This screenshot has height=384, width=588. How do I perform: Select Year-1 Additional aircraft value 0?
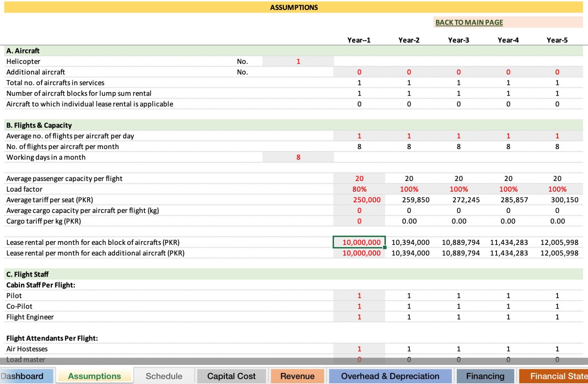pyautogui.click(x=359, y=72)
